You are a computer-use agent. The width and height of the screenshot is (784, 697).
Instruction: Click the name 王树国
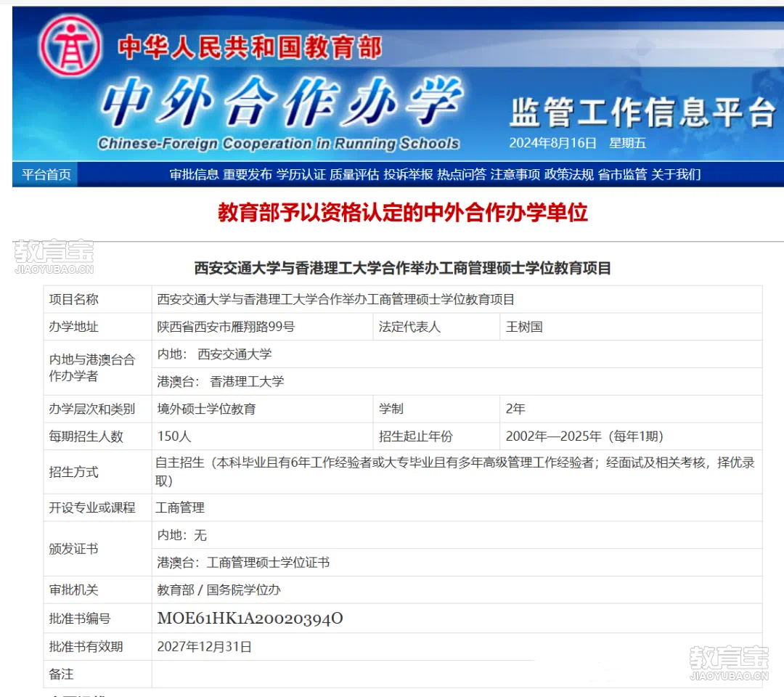[x=524, y=327]
